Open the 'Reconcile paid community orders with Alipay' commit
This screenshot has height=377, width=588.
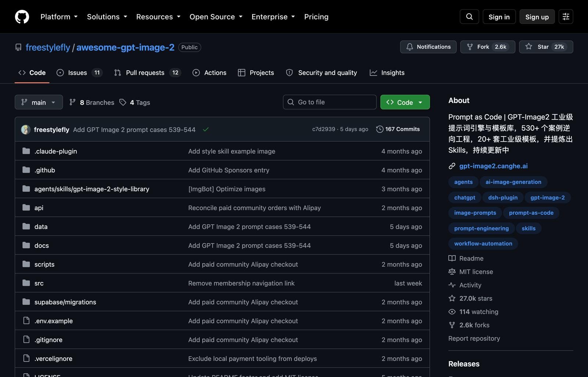(255, 208)
